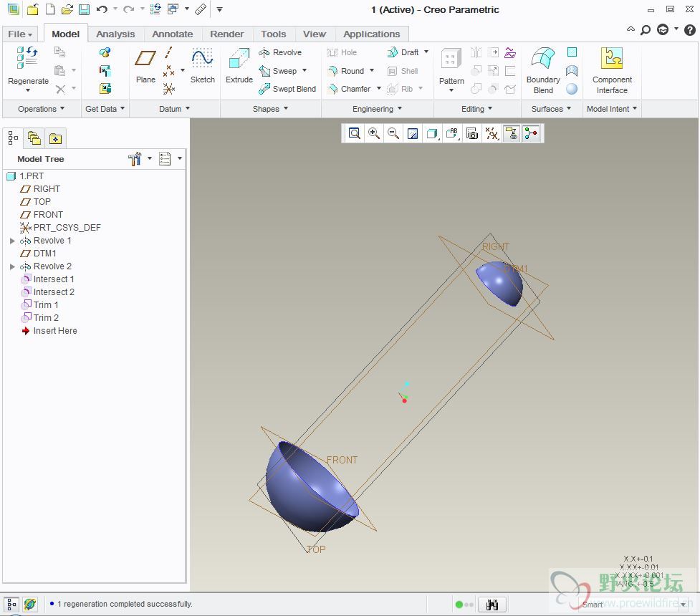
Task: Switch to the View tab
Action: [x=315, y=34]
